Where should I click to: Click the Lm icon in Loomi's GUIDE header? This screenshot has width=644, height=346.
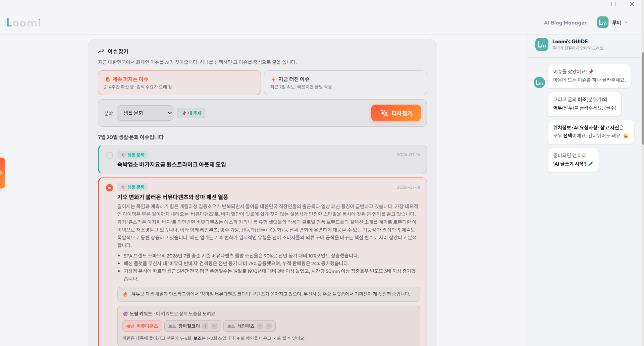click(x=542, y=44)
